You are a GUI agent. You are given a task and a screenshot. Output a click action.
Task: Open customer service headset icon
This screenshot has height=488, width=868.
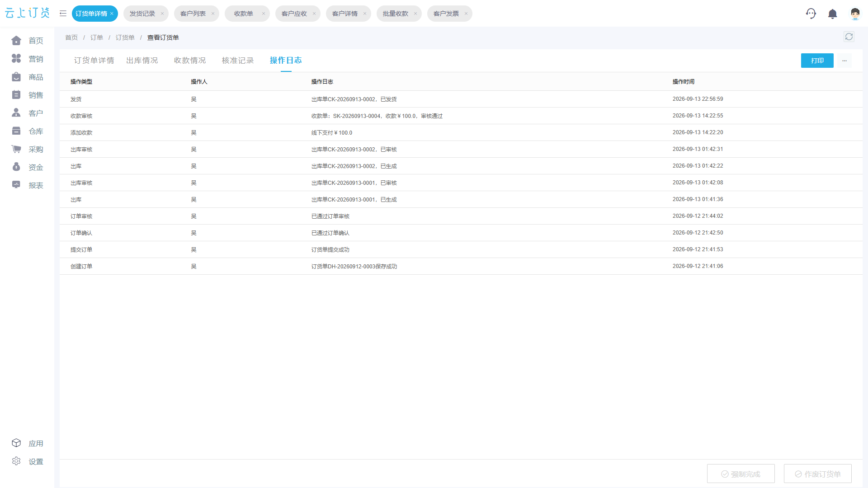(811, 14)
